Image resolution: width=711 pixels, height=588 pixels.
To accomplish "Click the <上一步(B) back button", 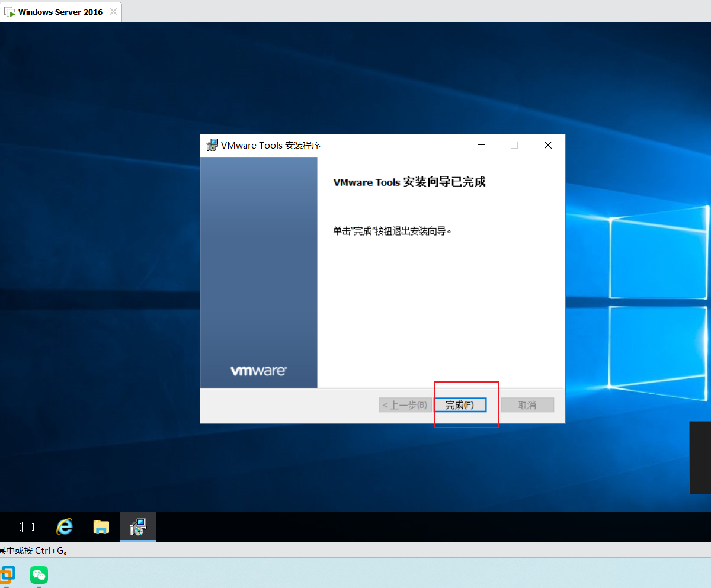I will (x=405, y=405).
